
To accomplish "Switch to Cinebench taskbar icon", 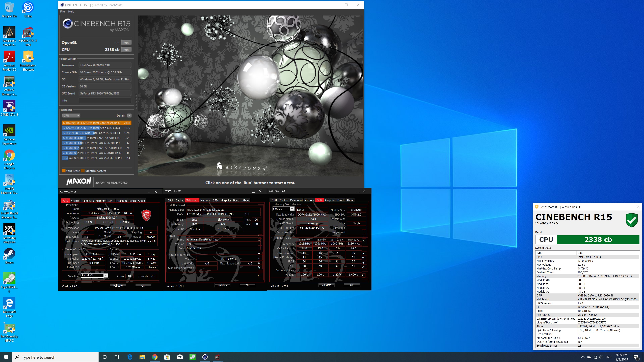I will point(205,357).
